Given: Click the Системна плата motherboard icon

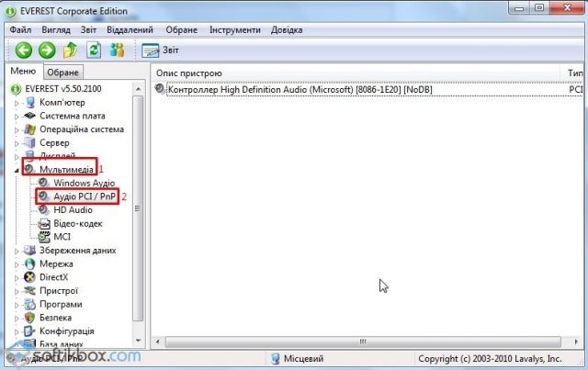Looking at the screenshot, I should coord(30,116).
